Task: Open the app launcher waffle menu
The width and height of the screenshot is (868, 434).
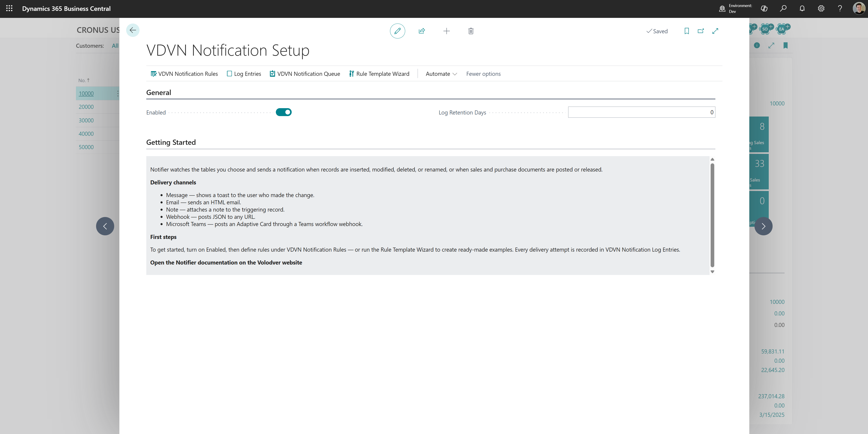Action: click(x=9, y=8)
